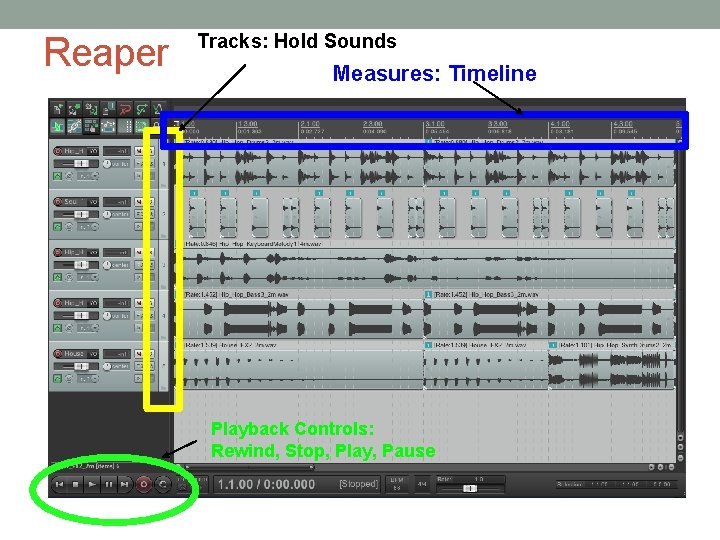Click the Open Project toolbar icon
This screenshot has height=540, width=720.
pos(74,109)
